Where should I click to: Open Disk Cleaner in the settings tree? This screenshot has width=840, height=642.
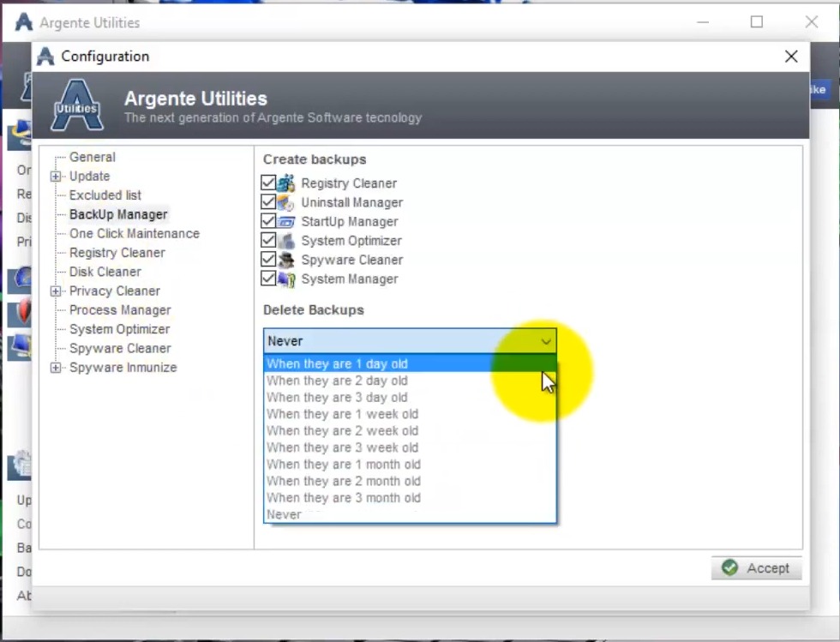[105, 272]
